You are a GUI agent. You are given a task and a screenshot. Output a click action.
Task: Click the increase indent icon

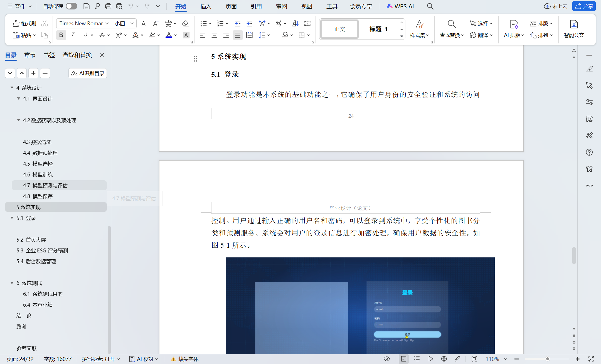click(249, 23)
